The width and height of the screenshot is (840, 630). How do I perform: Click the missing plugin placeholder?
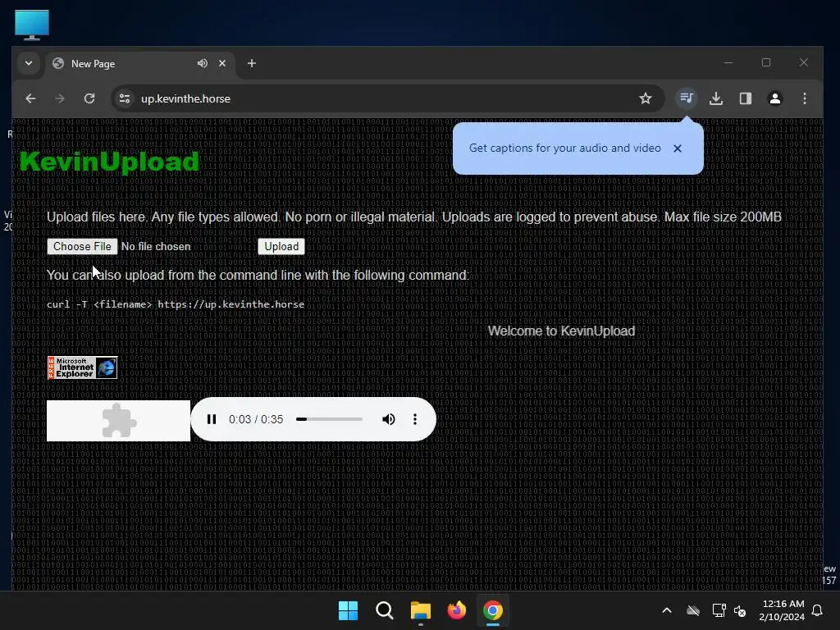118,421
